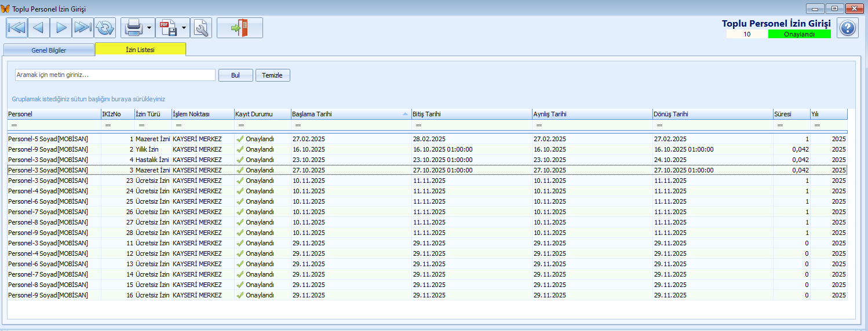Navigate to the previous record
Screen dimensions: 868x331
(x=39, y=28)
